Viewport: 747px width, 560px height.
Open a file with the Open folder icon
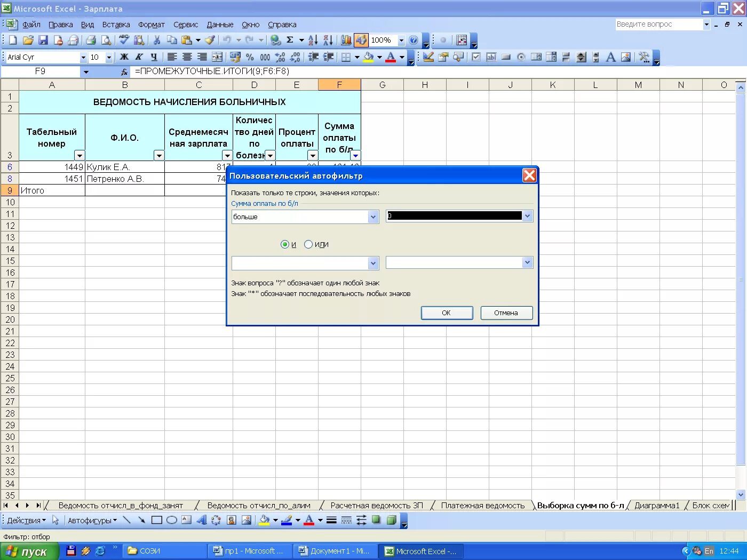(28, 40)
